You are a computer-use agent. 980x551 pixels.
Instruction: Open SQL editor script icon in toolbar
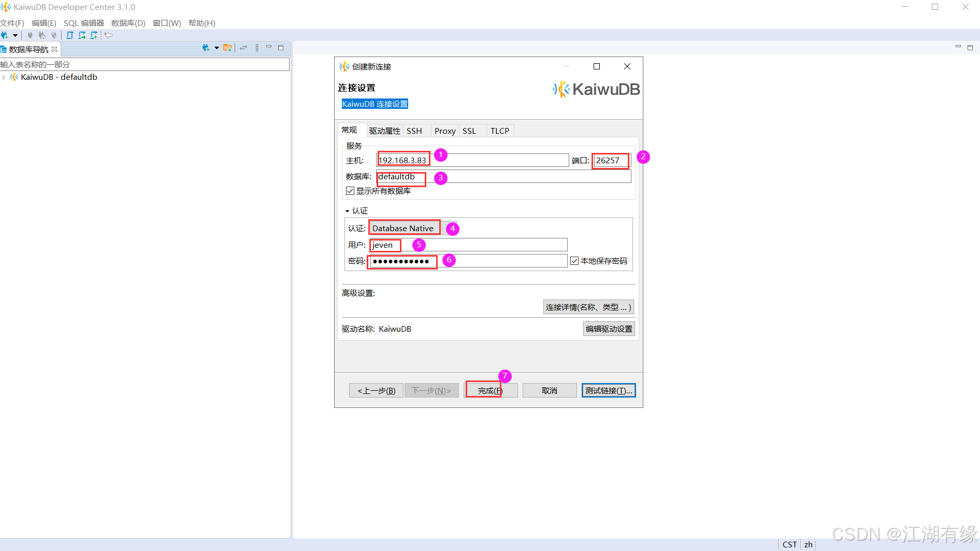[x=70, y=35]
